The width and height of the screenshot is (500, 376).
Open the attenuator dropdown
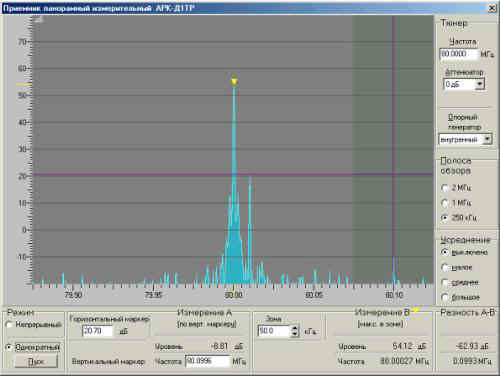(479, 84)
